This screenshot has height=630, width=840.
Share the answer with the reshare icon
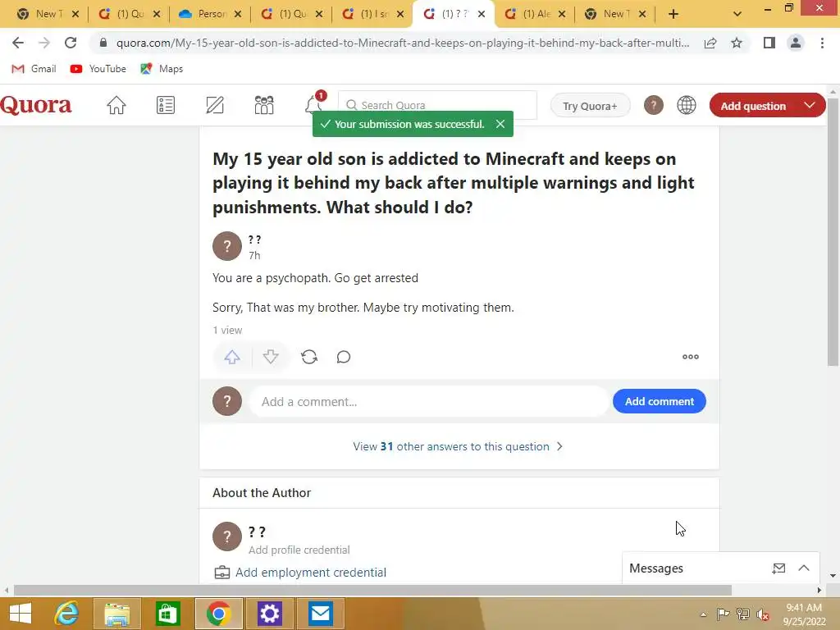click(309, 357)
